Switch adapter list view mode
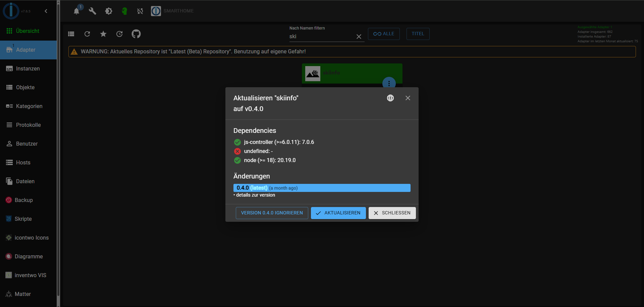Screen dimensions: 644x307 click(71, 34)
